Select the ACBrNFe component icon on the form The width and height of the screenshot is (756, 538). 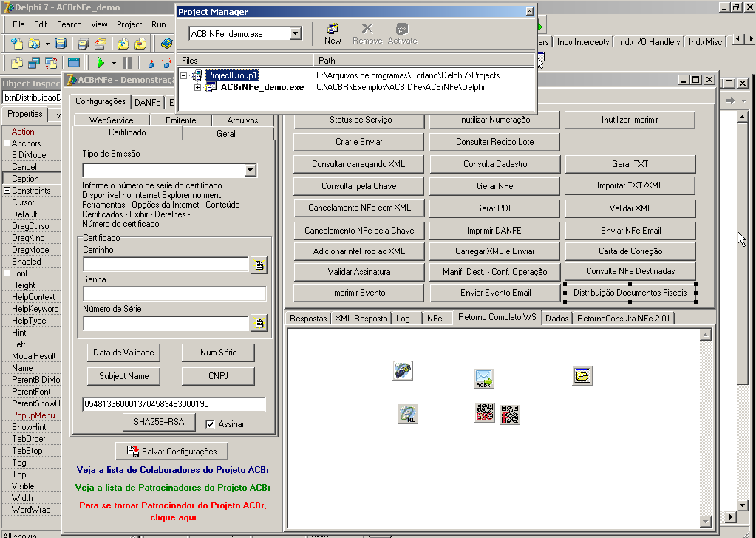403,371
